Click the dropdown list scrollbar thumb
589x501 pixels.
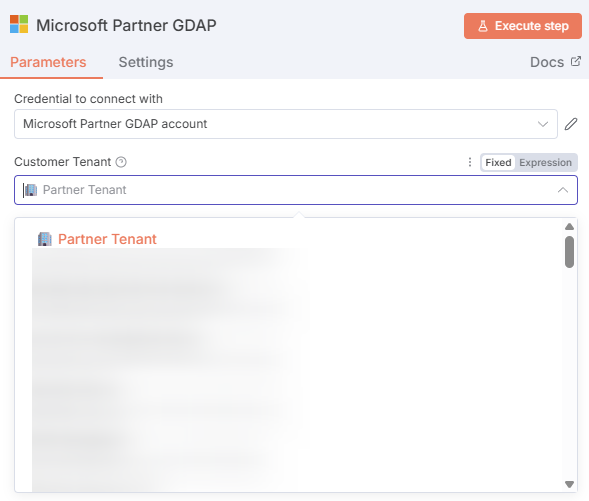coord(569,252)
